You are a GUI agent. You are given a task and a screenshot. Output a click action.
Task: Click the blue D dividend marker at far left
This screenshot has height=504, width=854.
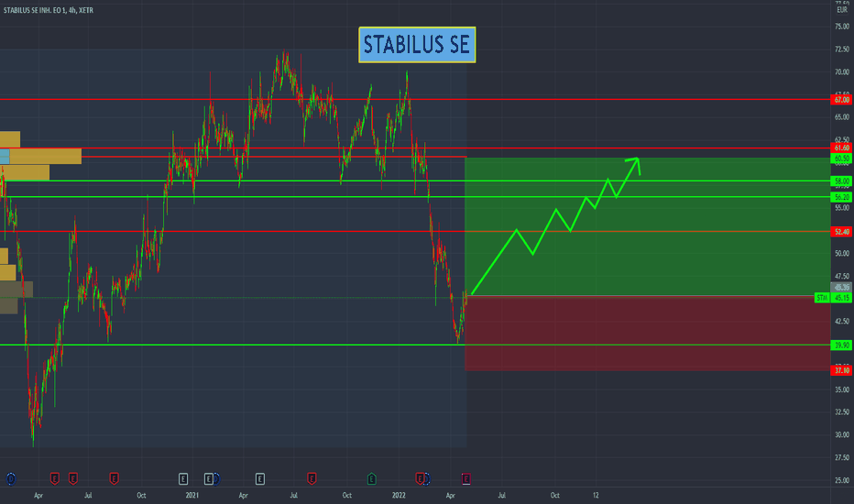coord(11,479)
